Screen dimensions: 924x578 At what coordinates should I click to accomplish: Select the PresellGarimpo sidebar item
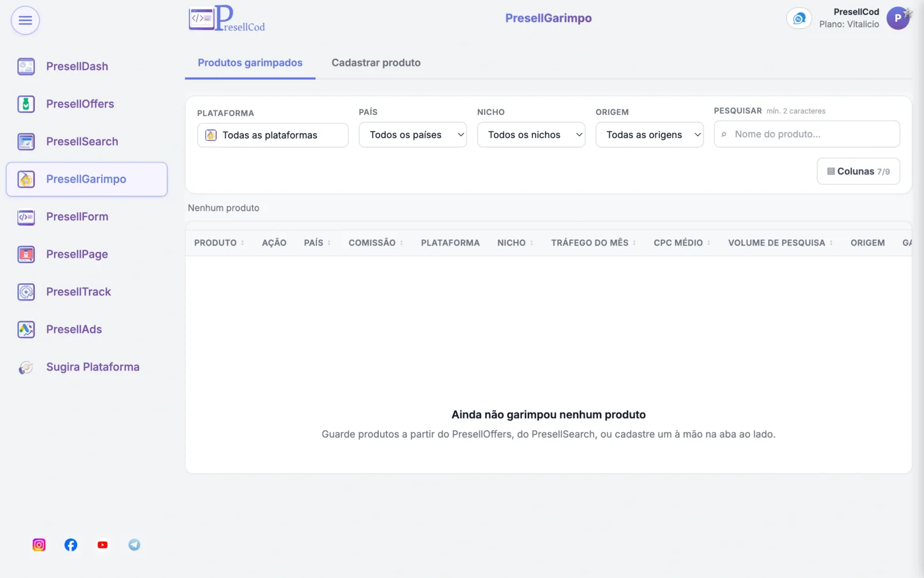(x=87, y=179)
